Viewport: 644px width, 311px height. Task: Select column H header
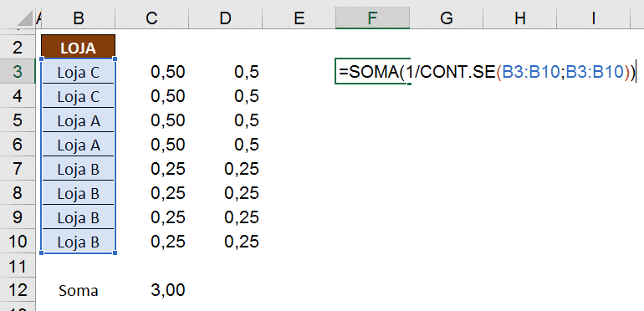[x=519, y=18]
